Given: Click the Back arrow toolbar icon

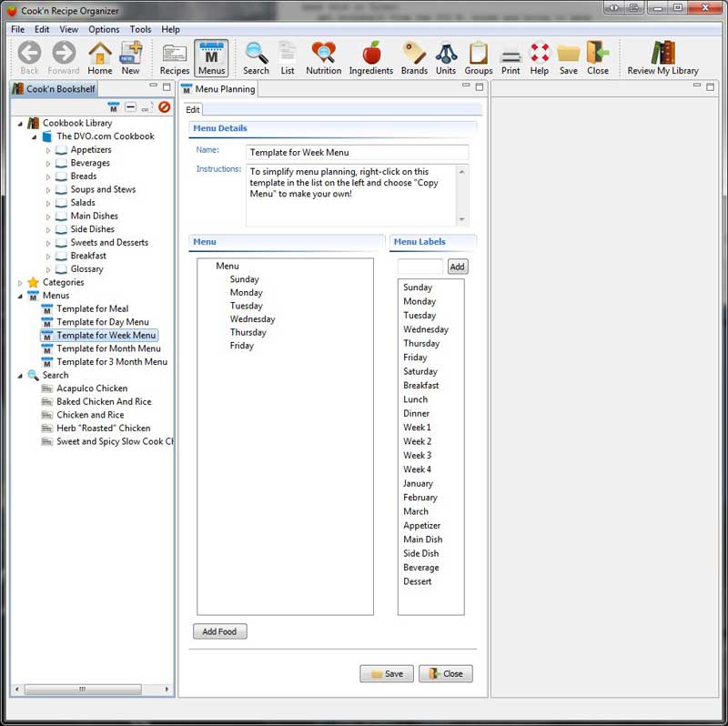Looking at the screenshot, I should tap(29, 58).
